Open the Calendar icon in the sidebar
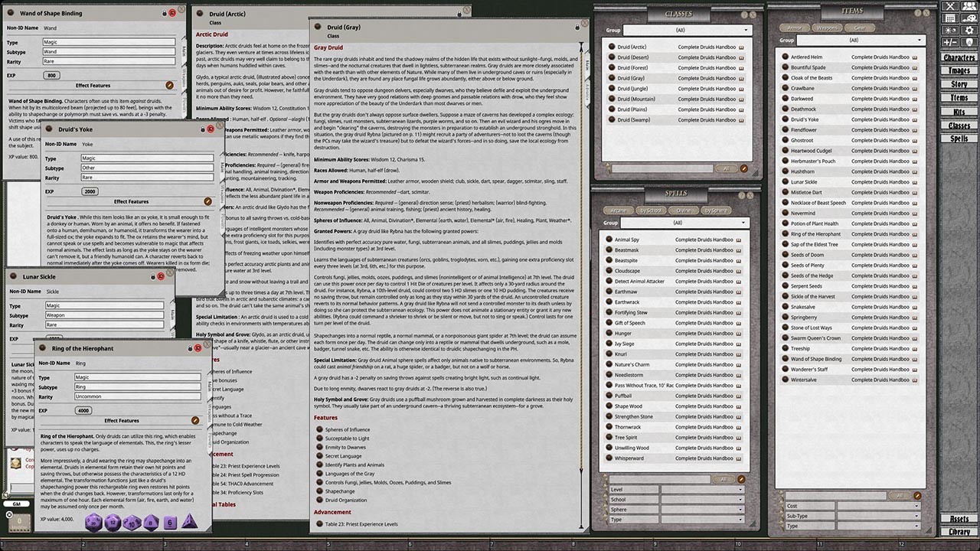Screen dimensions: 980x551 pyautogui.click(x=949, y=18)
